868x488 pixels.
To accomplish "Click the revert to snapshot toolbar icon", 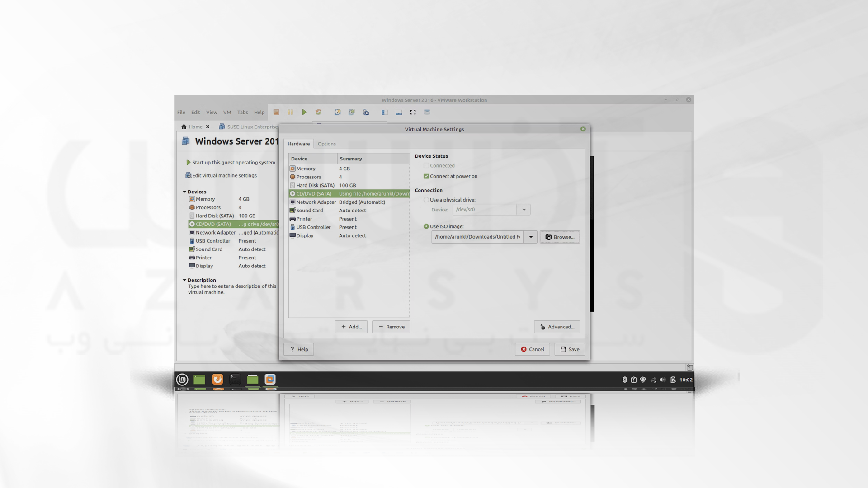I will (x=351, y=112).
